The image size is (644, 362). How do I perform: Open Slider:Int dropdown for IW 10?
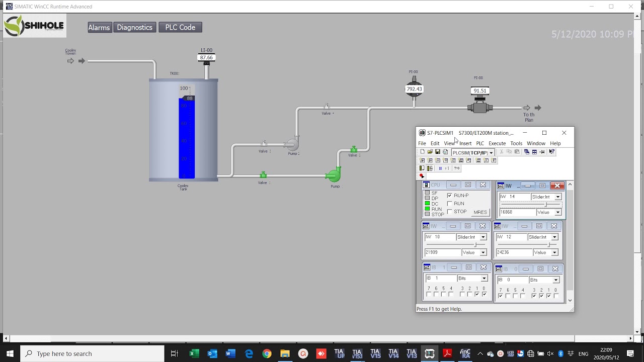[483, 237]
